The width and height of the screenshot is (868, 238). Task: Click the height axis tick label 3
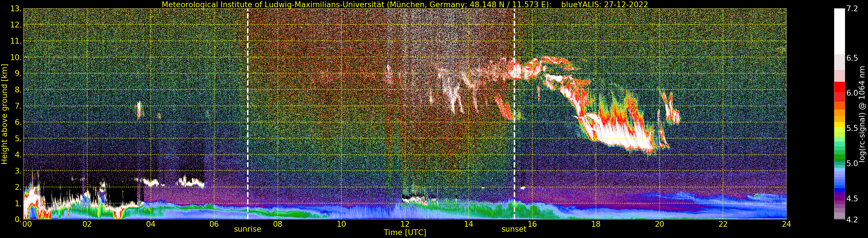pyautogui.click(x=18, y=171)
